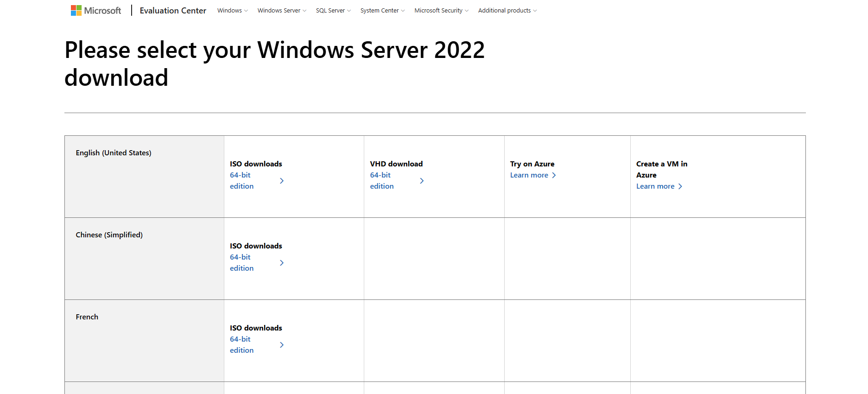
Task: Click the Create a VM in Azure heading
Action: [x=662, y=170]
